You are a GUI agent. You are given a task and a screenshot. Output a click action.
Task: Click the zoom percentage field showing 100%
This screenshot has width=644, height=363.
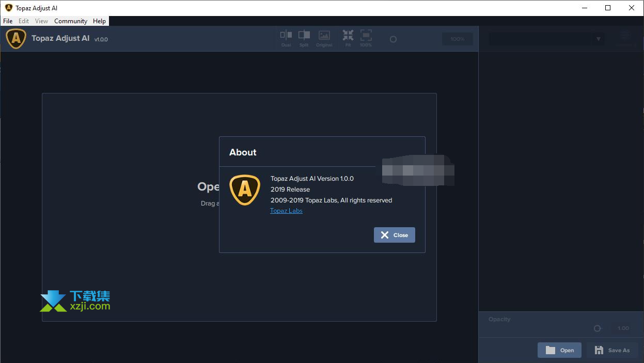458,39
